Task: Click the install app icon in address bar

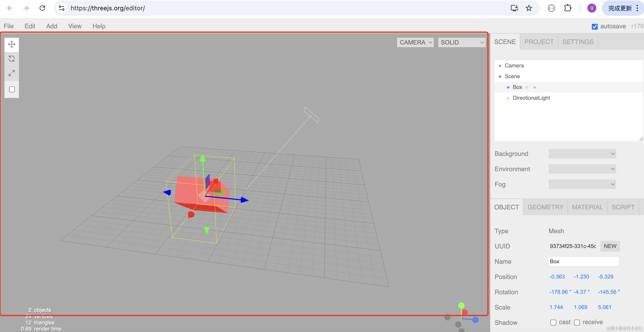Action: pyautogui.click(x=514, y=8)
